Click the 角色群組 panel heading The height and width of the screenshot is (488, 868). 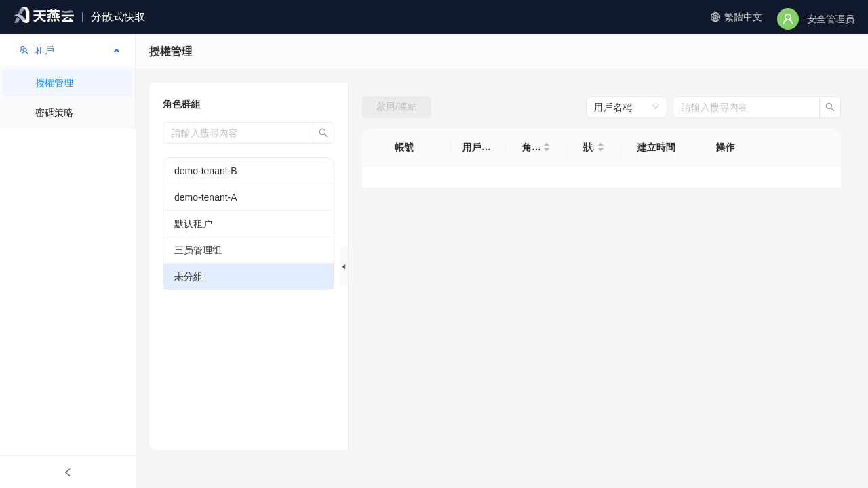click(182, 104)
